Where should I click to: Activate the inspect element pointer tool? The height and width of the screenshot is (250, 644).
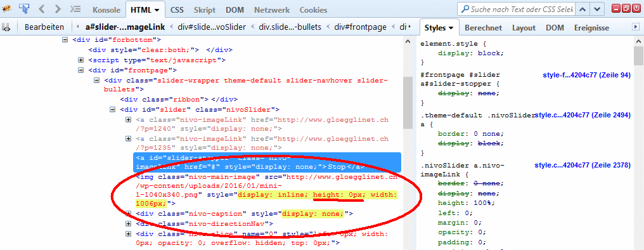pyautogui.click(x=24, y=8)
